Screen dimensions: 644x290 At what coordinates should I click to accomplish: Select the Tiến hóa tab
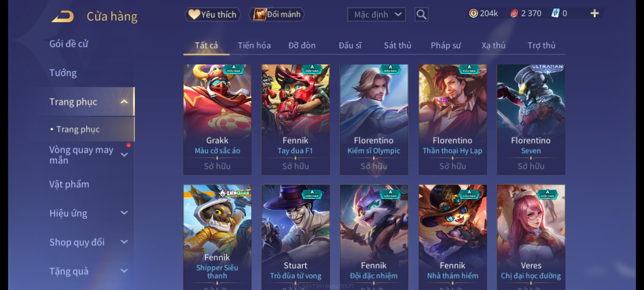[x=254, y=45]
